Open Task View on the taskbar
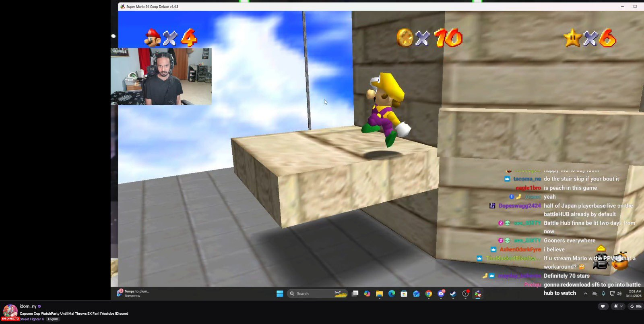 click(x=355, y=294)
